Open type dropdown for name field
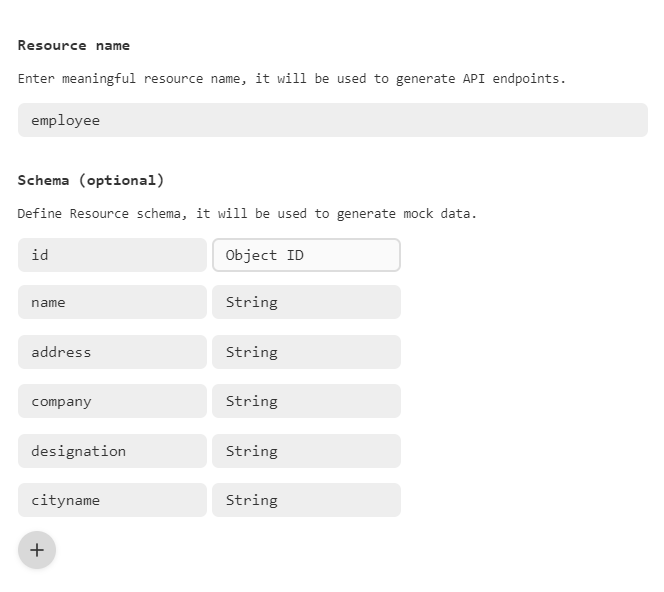Screen dimensions: 664x592 coord(306,302)
